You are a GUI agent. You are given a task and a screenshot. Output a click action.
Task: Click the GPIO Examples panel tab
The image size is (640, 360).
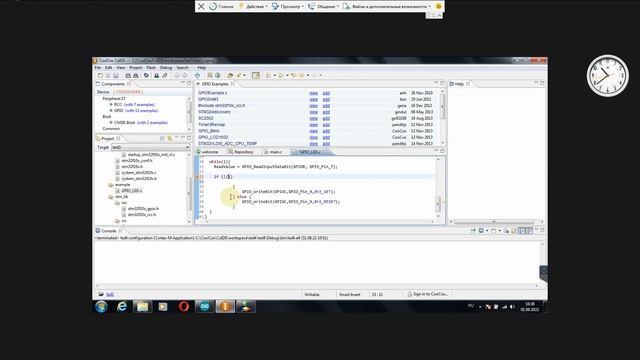tap(215, 84)
